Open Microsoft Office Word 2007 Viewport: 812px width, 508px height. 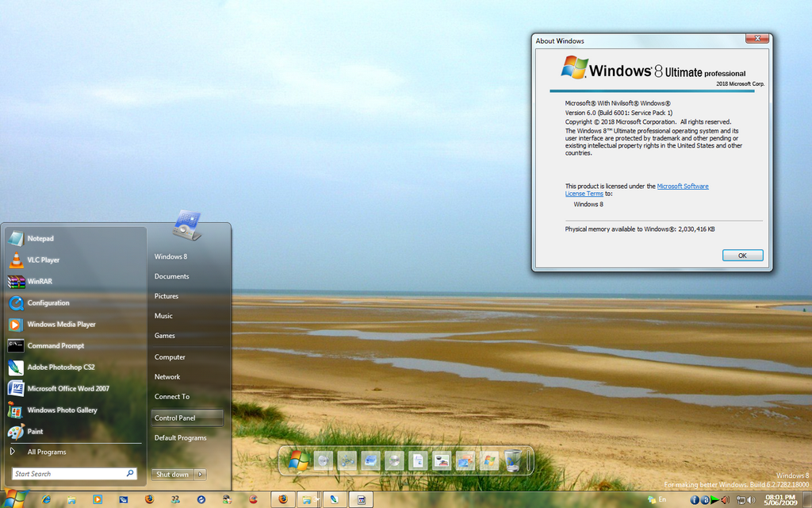tap(75, 389)
